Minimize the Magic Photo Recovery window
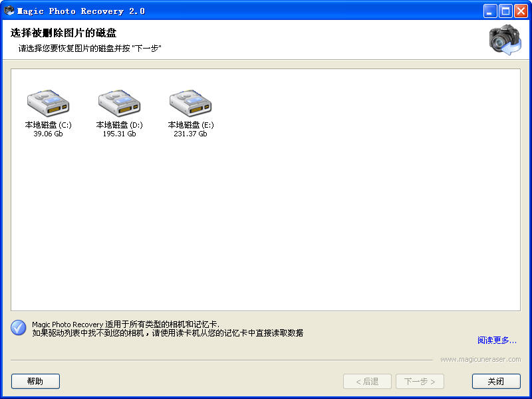Viewport: 532px width, 399px height. pyautogui.click(x=490, y=11)
